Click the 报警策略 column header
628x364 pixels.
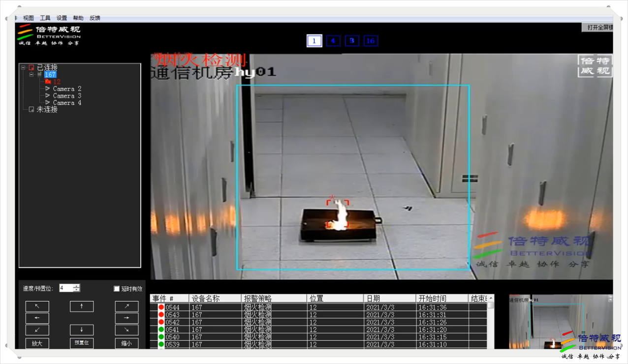tap(275, 299)
